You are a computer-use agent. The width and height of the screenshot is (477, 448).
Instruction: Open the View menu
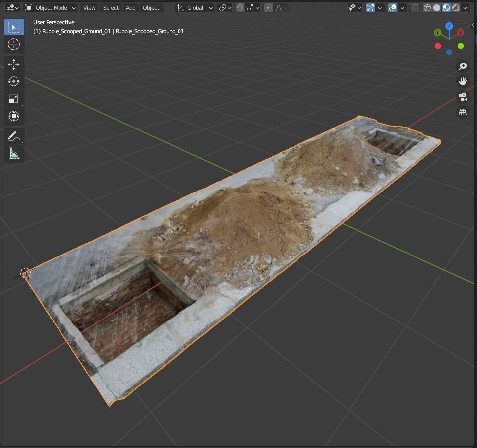(x=89, y=8)
